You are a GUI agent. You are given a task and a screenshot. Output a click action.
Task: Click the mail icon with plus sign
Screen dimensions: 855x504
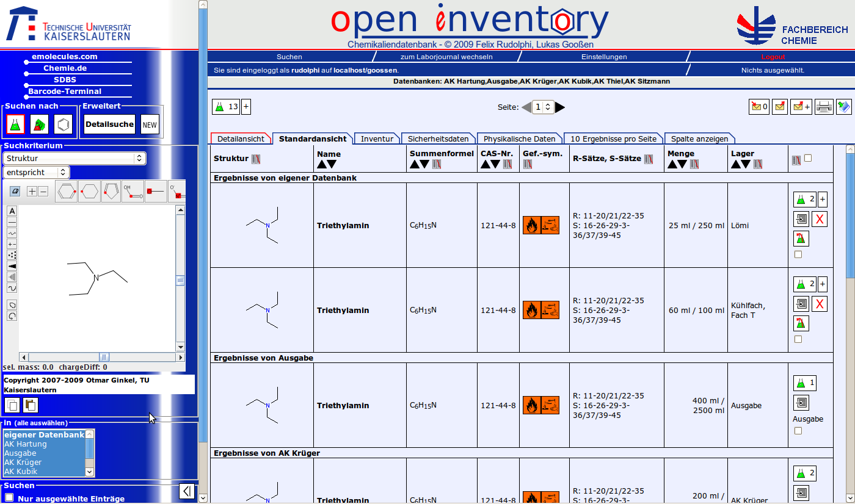tap(801, 107)
